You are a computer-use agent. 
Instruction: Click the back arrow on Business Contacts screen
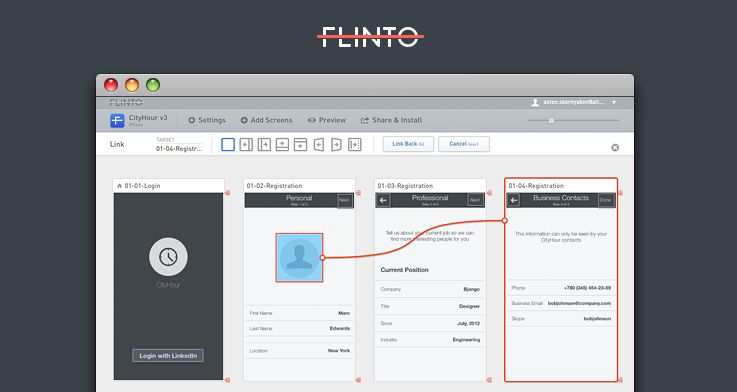click(x=514, y=200)
